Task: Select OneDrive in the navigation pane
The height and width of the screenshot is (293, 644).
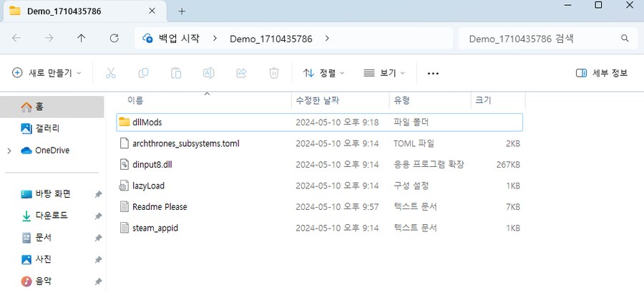Action: point(52,150)
